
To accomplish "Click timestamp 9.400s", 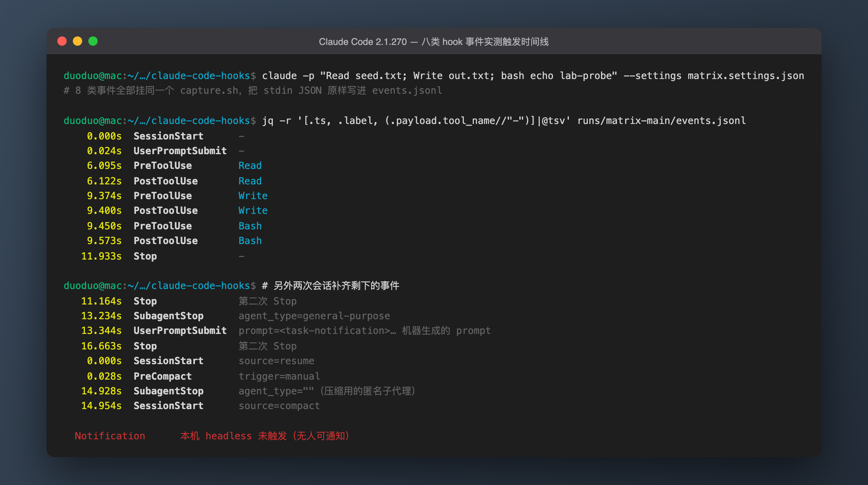I will [x=104, y=210].
